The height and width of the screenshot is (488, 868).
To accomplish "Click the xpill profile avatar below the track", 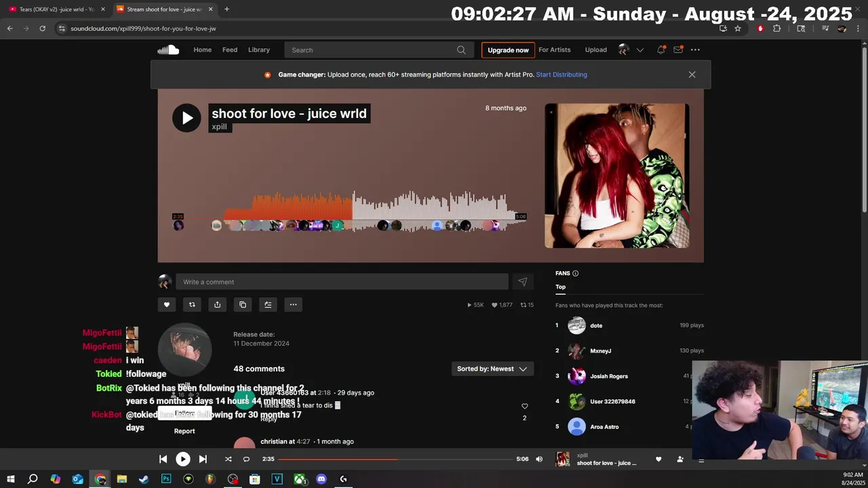I will point(184,350).
